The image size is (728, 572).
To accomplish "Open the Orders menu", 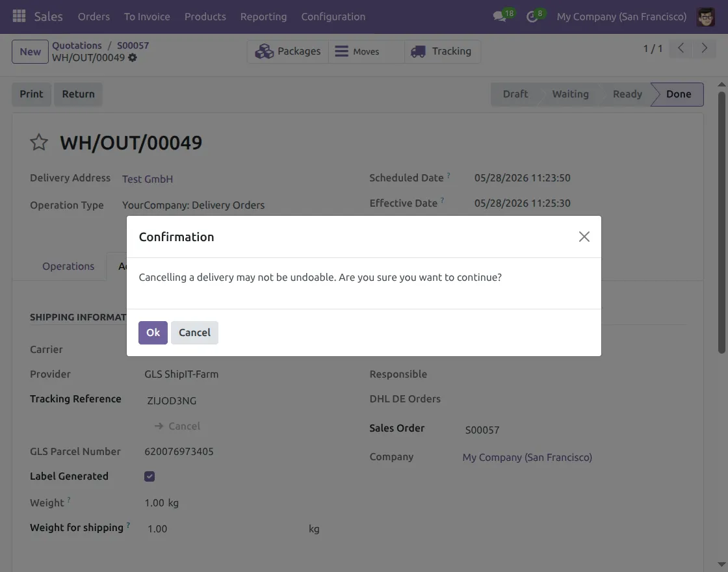I will pyautogui.click(x=94, y=17).
